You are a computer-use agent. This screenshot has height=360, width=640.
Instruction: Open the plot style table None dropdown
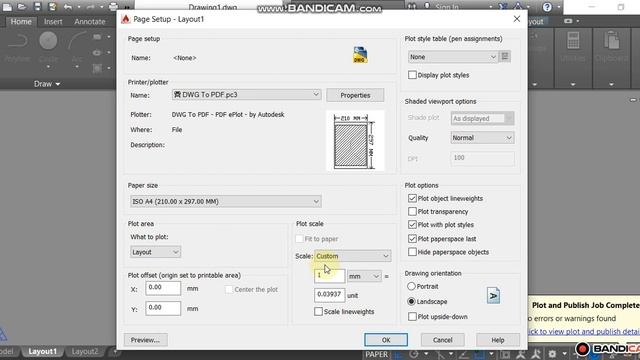tap(453, 57)
